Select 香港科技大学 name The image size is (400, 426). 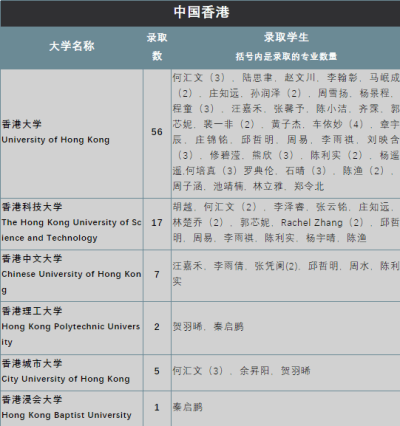click(x=32, y=207)
